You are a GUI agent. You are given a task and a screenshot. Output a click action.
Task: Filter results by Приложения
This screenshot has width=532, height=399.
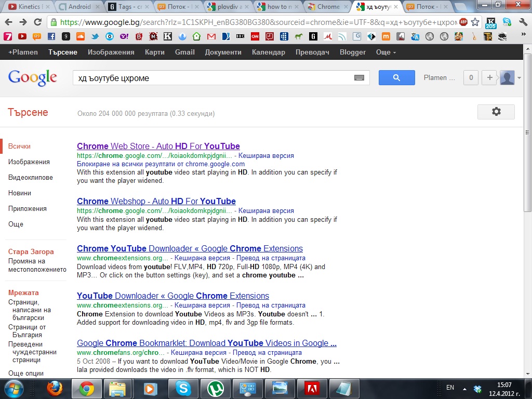coord(28,209)
